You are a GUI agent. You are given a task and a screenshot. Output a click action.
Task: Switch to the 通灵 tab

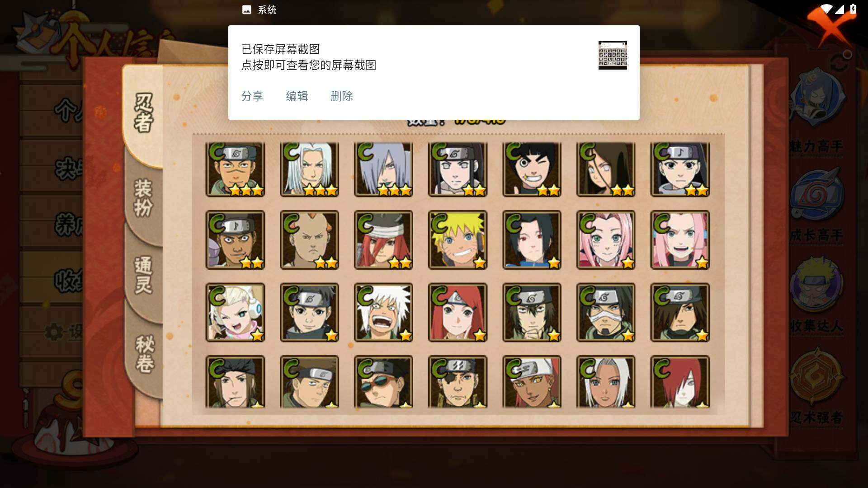tap(143, 275)
